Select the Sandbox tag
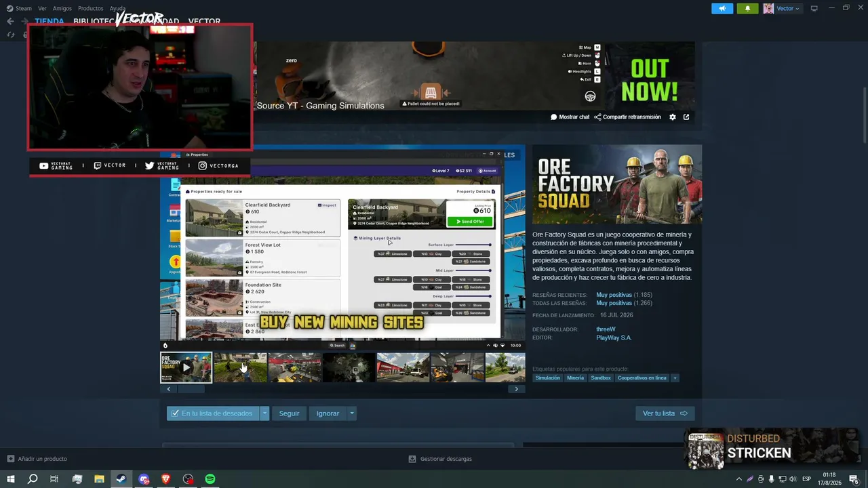The height and width of the screenshot is (488, 868). tap(601, 378)
